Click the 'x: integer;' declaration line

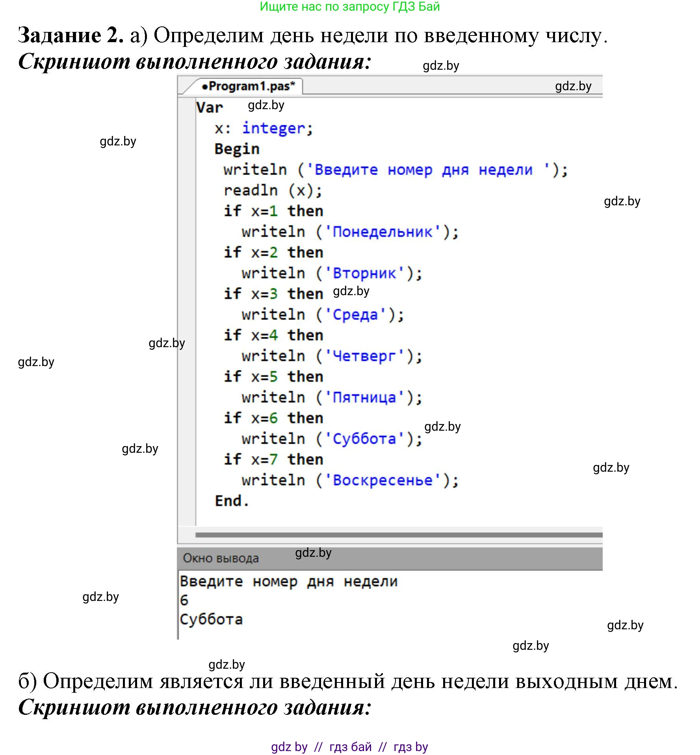point(264,128)
